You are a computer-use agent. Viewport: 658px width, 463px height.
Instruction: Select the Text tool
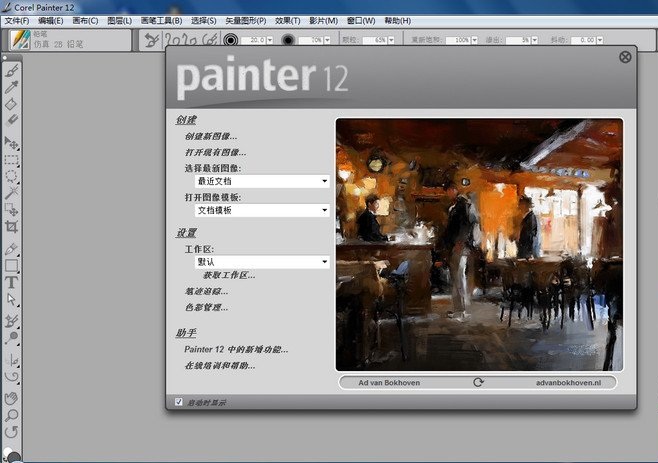tap(11, 282)
